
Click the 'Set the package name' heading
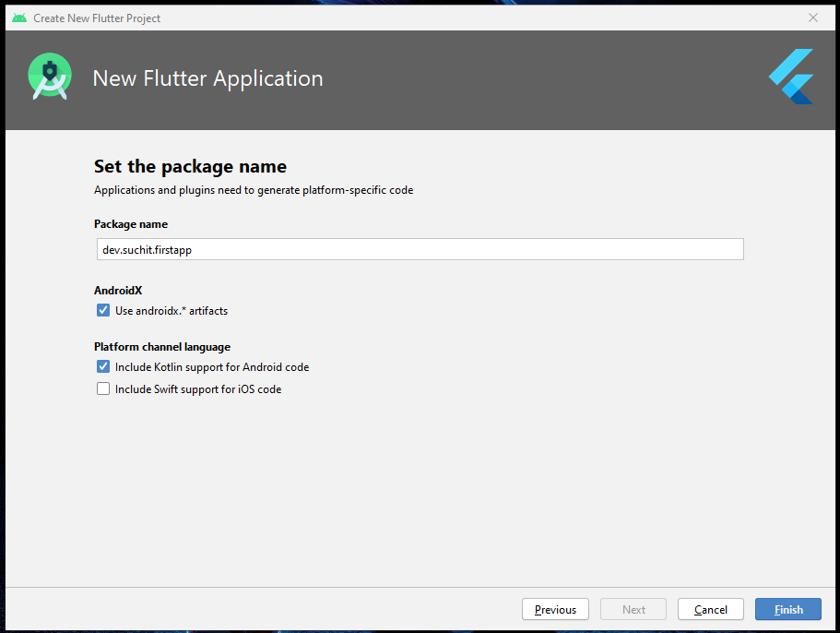click(190, 167)
